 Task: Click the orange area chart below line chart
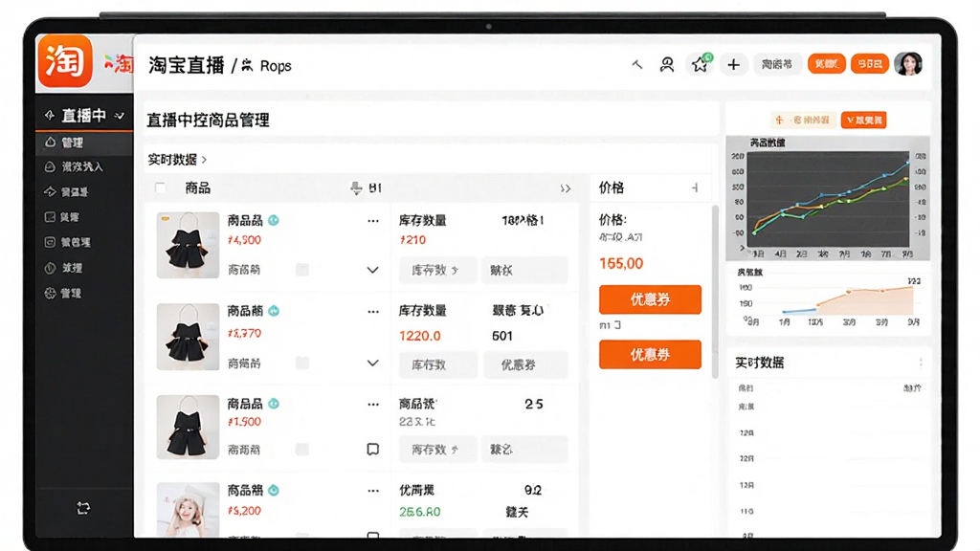828,298
